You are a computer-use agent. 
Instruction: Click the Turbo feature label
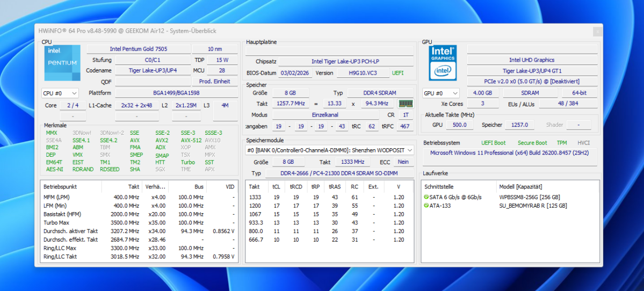[187, 162]
